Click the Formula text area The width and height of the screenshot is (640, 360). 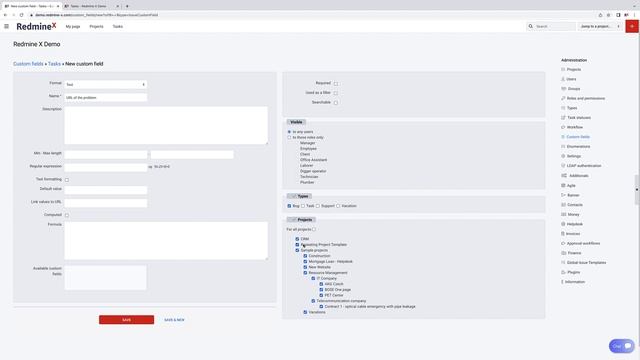[166, 241]
